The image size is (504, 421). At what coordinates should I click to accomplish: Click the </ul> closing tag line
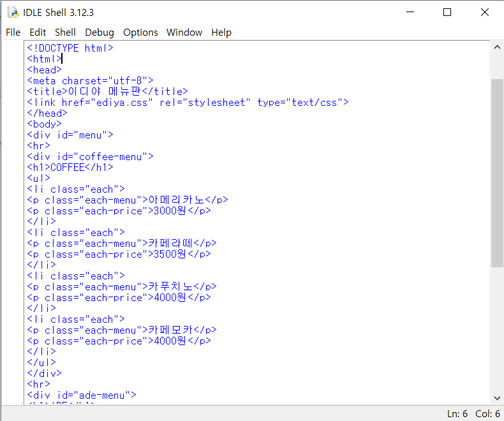pos(41,363)
